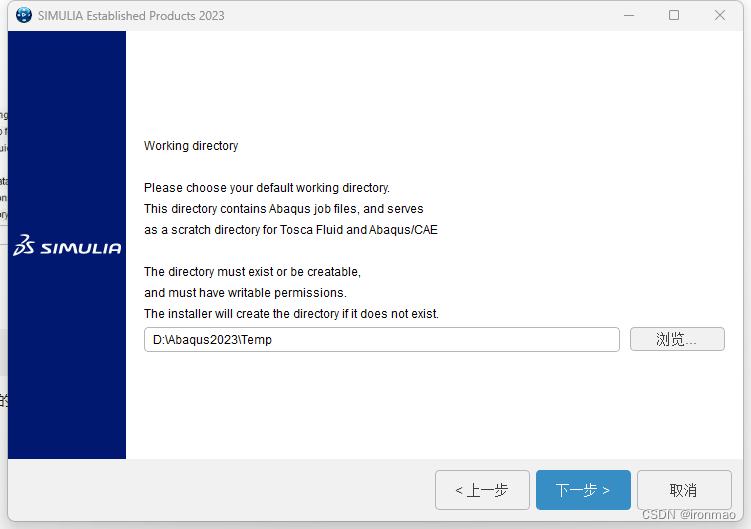The image size is (751, 529).
Task: Click the SIMULIA installer title bar icon
Action: [x=23, y=15]
